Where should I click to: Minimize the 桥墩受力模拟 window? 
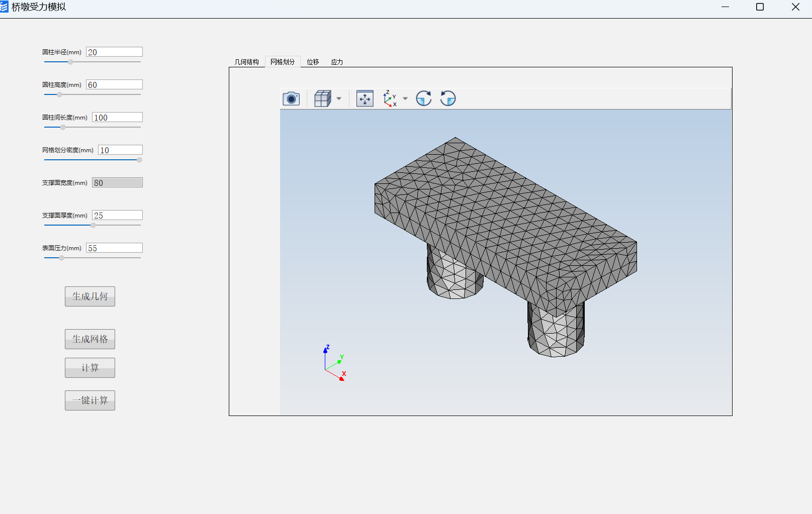point(725,7)
